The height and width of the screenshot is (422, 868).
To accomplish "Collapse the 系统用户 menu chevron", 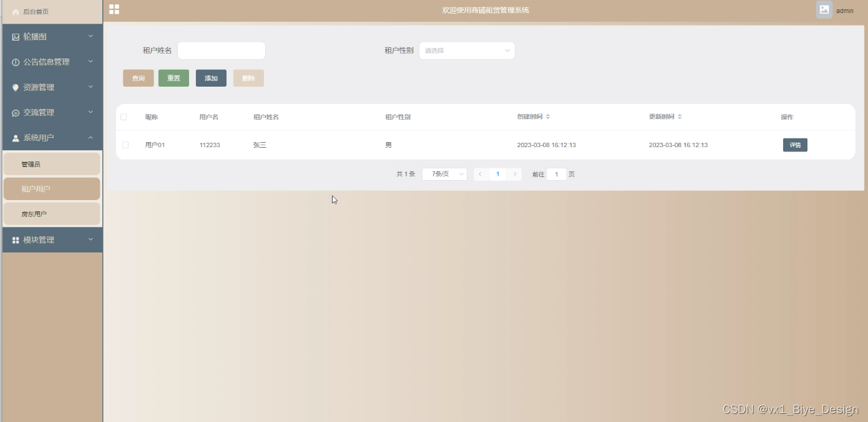I will point(90,138).
